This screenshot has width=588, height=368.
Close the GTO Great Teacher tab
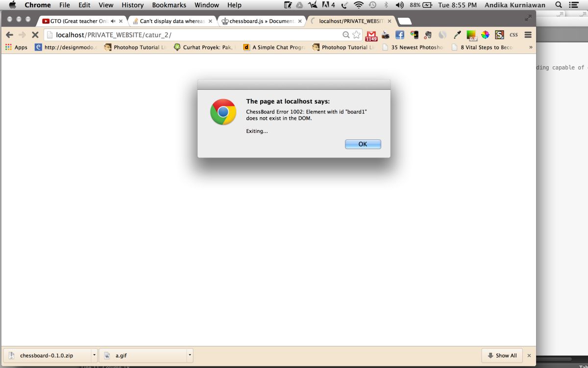(121, 21)
